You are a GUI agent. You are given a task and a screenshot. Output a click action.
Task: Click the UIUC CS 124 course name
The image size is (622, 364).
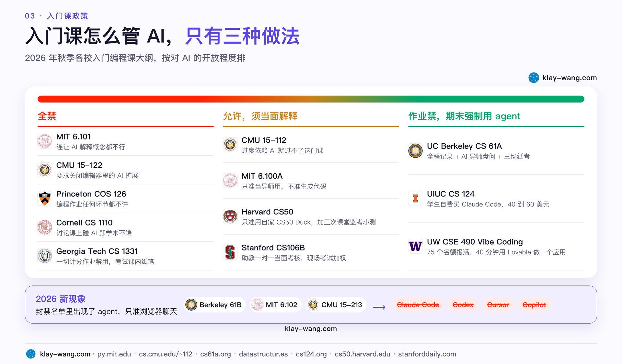[451, 194]
